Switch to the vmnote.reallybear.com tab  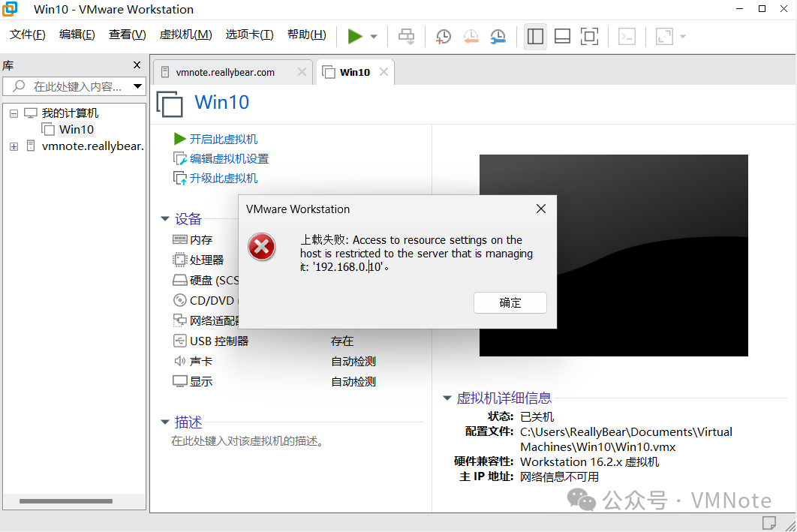coord(225,72)
